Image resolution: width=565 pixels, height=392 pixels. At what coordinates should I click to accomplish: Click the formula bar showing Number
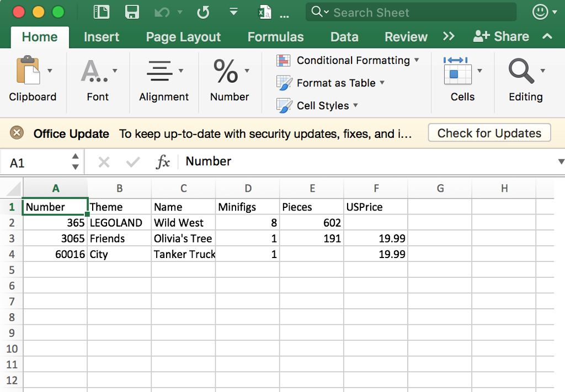click(367, 161)
